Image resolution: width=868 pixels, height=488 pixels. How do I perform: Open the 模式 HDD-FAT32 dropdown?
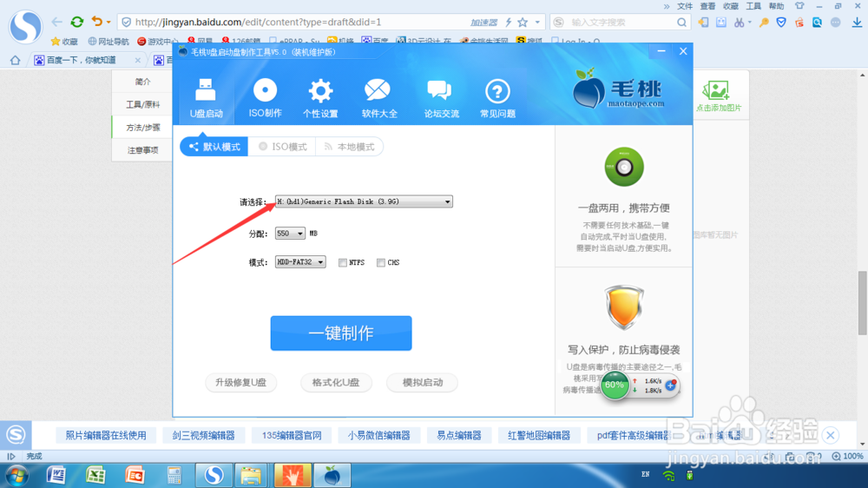click(300, 262)
